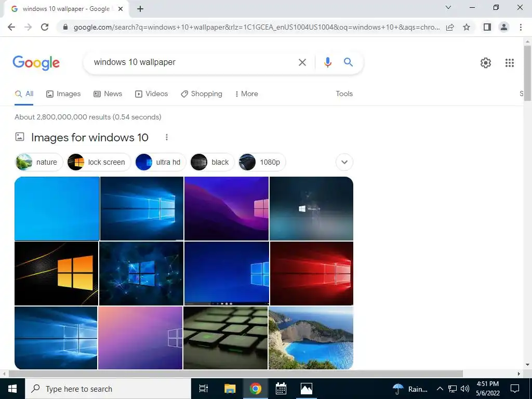Open File Explorer from taskbar

pyautogui.click(x=230, y=389)
